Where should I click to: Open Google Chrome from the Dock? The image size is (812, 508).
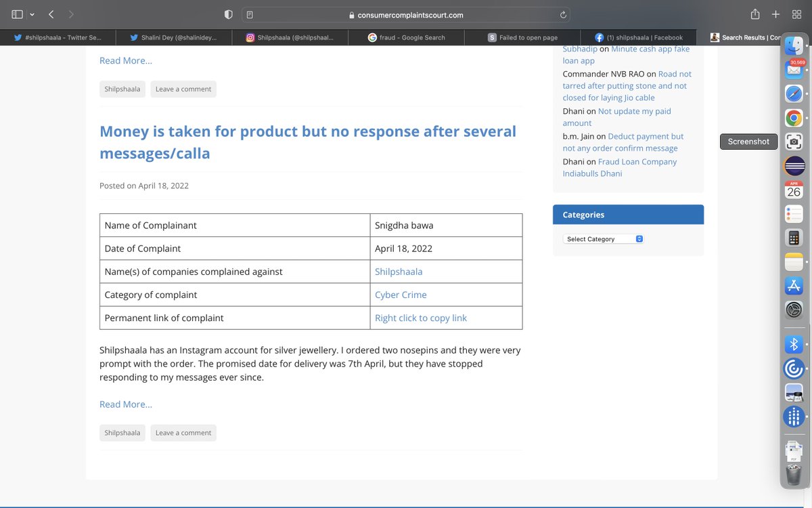click(794, 118)
